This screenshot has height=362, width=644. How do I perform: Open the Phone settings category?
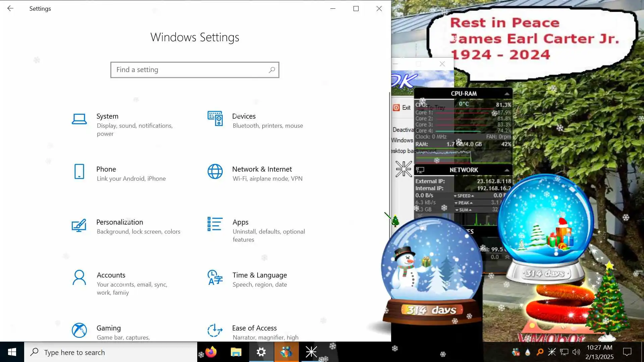(x=106, y=169)
